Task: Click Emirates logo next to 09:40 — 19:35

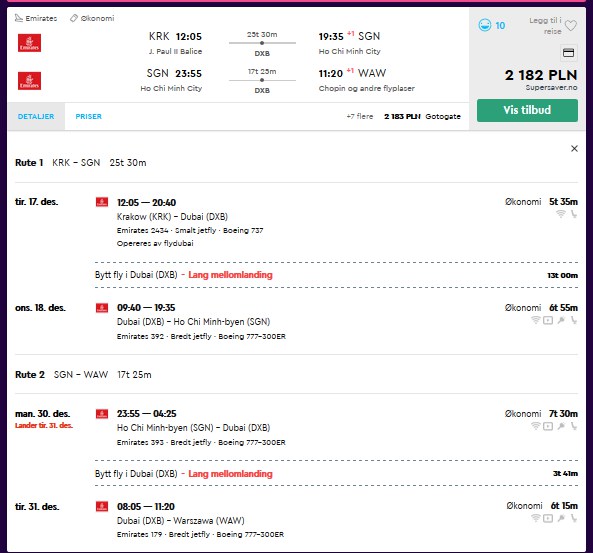Action: (x=102, y=308)
